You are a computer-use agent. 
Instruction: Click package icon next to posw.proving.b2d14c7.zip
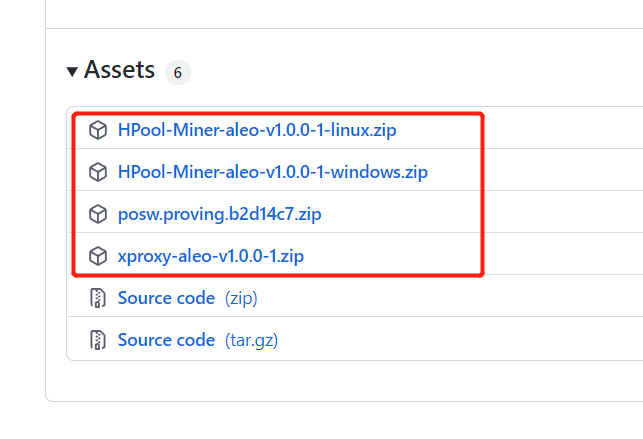click(97, 214)
